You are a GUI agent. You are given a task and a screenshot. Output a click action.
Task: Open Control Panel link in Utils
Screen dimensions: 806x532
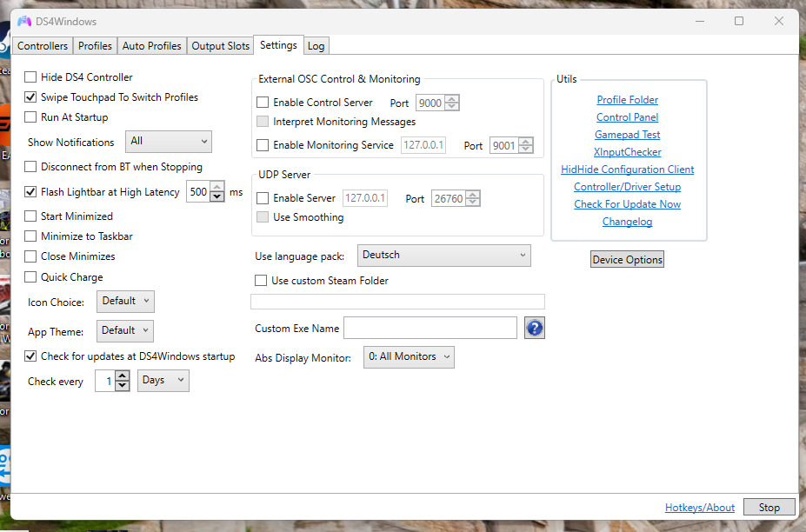pyautogui.click(x=627, y=117)
